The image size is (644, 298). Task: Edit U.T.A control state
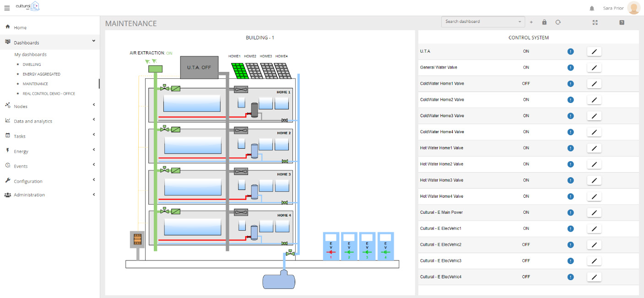(x=594, y=52)
